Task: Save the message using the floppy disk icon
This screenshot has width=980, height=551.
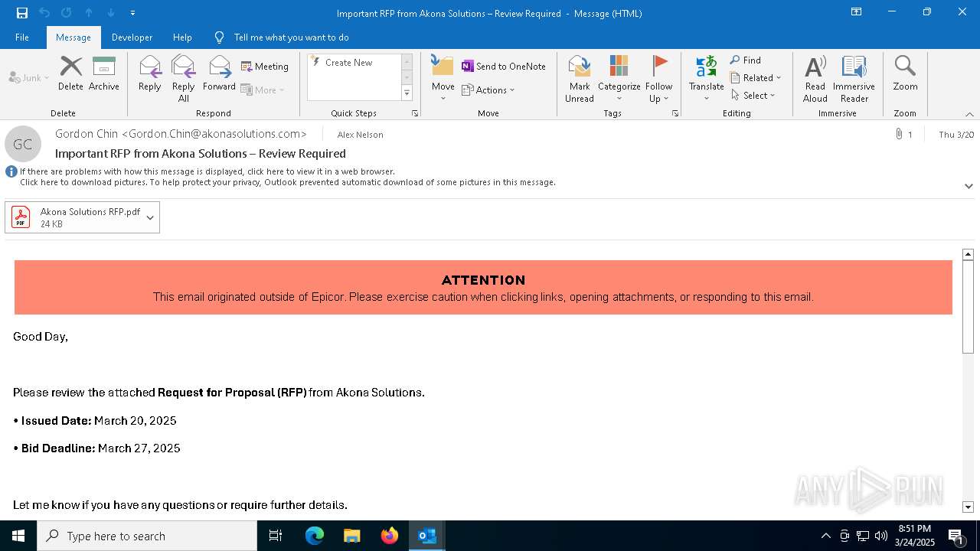Action: coord(22,13)
